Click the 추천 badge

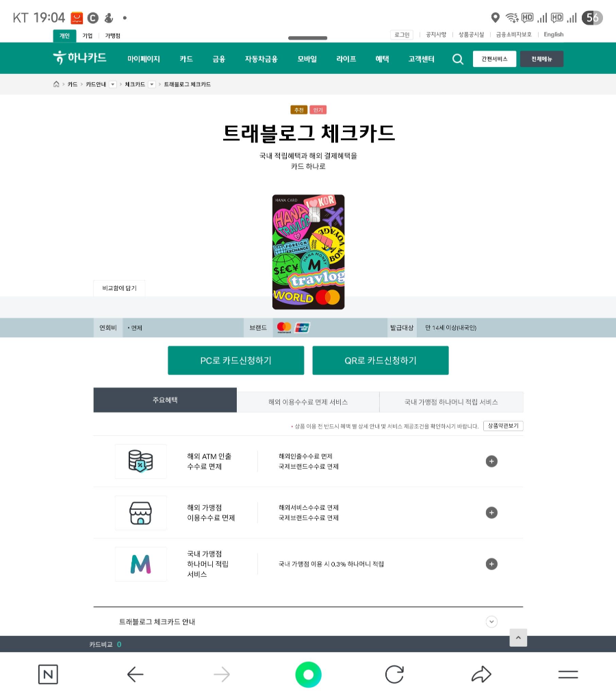(298, 109)
